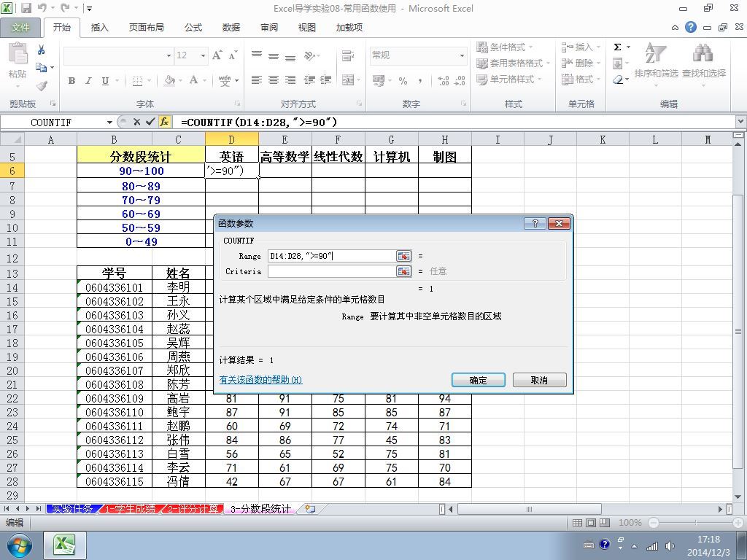Toggle Underline formatting
Viewport: 747px width, 560px height.
click(105, 80)
